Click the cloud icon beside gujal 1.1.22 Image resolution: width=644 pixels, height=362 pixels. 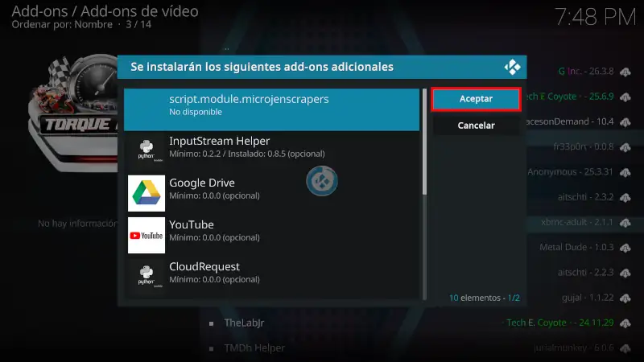click(x=625, y=298)
